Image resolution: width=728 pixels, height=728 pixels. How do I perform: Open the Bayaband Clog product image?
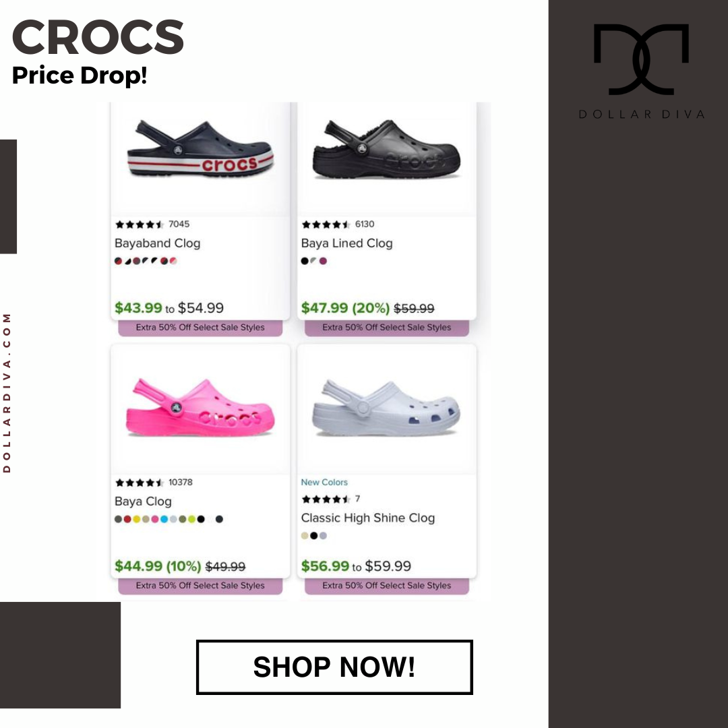coord(200,150)
